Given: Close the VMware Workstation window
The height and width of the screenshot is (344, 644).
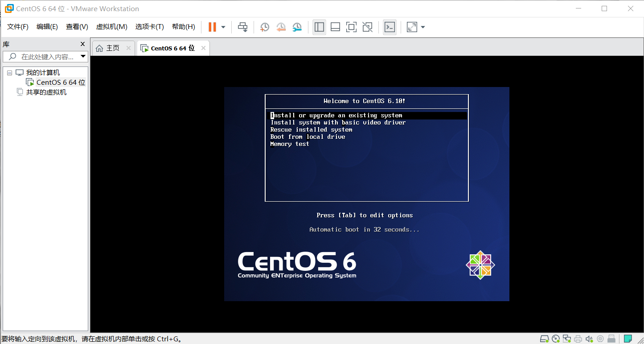Looking at the screenshot, I should (631, 8).
